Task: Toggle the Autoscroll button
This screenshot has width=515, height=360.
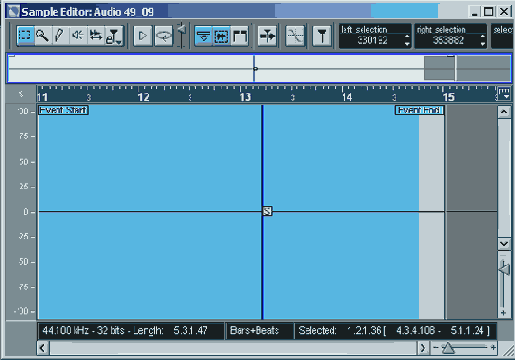Action: (267, 36)
